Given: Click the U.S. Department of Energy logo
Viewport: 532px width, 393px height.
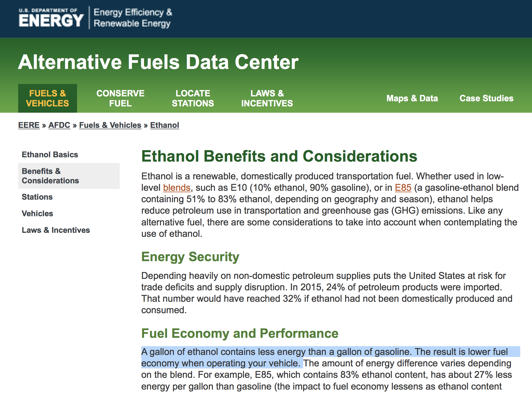Looking at the screenshot, I should pyautogui.click(x=51, y=18).
